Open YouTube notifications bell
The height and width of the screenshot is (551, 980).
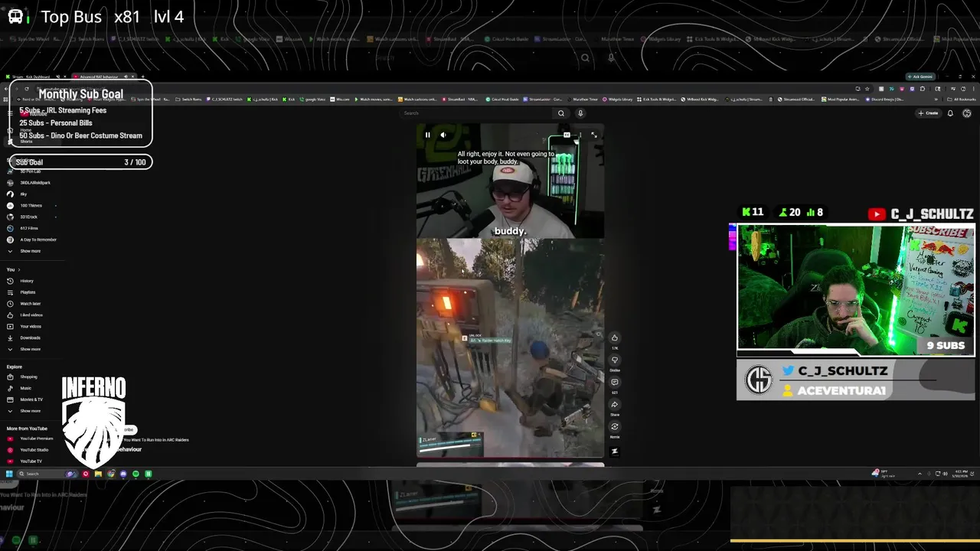pyautogui.click(x=950, y=113)
